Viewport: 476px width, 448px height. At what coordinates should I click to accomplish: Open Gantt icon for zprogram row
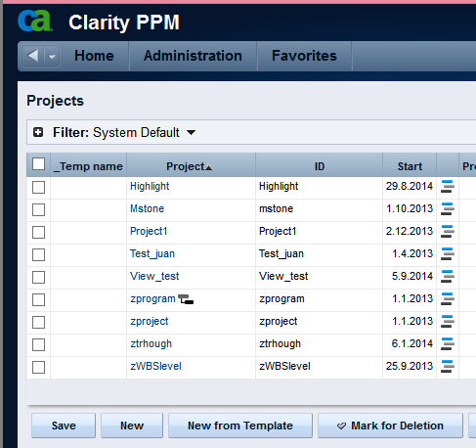pos(448,299)
